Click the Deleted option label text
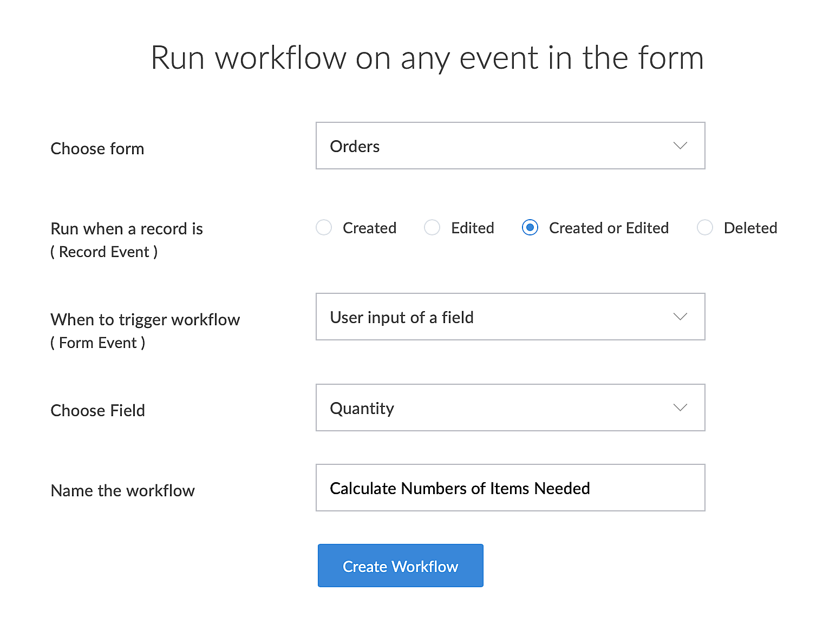The image size is (836, 644). (x=750, y=228)
